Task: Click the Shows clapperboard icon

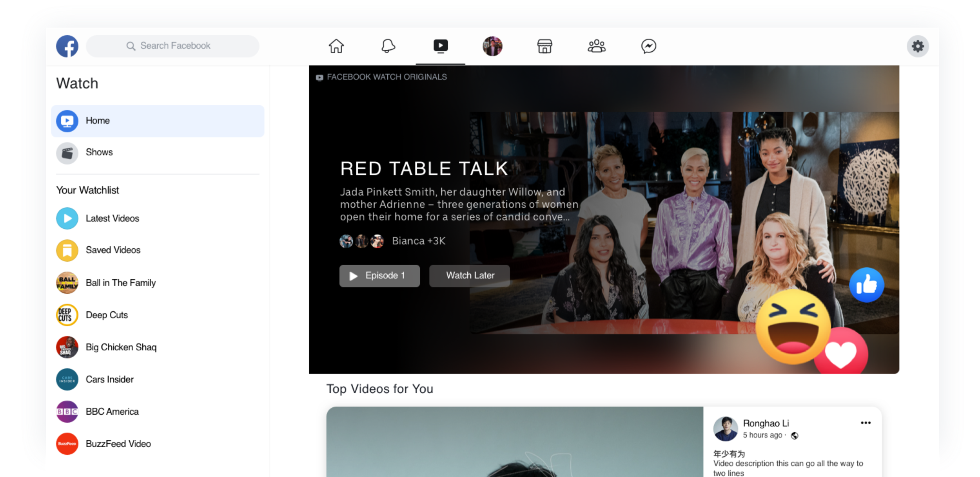Action: click(x=67, y=153)
